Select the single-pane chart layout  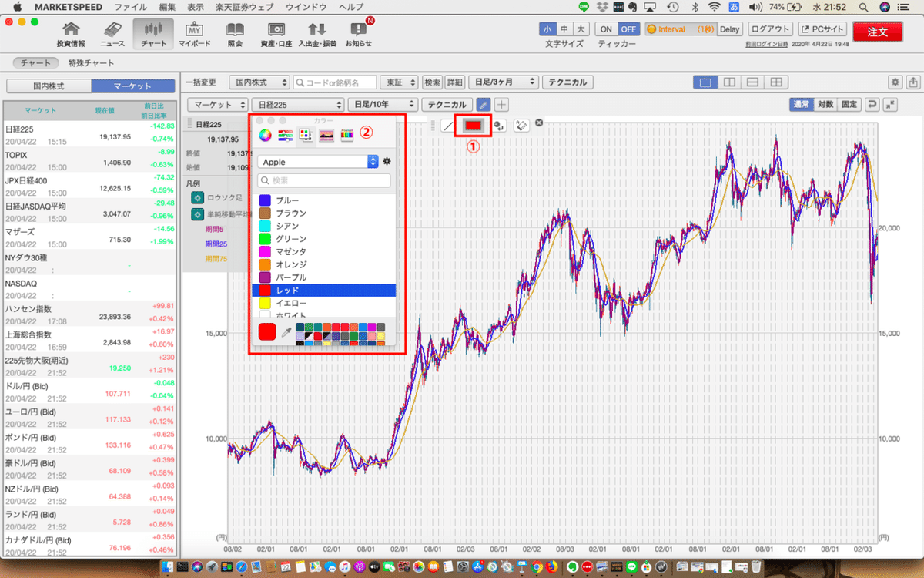(705, 82)
